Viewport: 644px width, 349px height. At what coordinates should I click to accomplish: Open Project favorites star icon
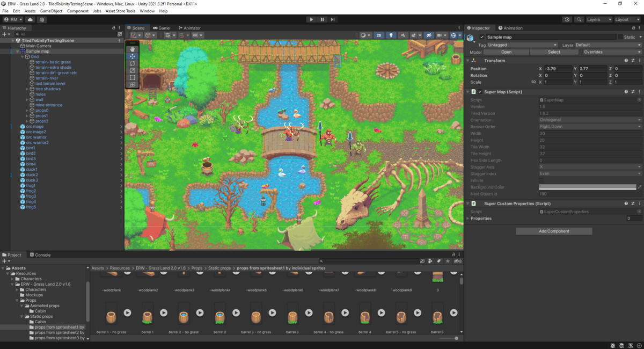(x=448, y=261)
